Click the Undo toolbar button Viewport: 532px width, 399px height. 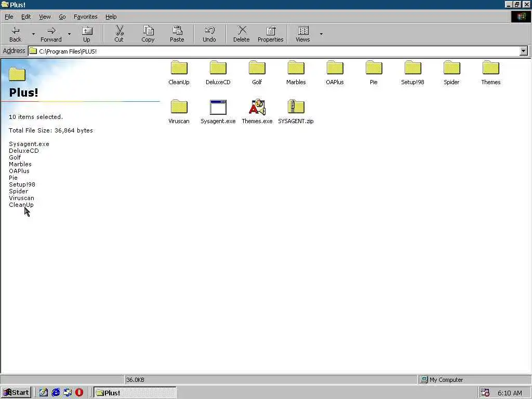(x=209, y=34)
